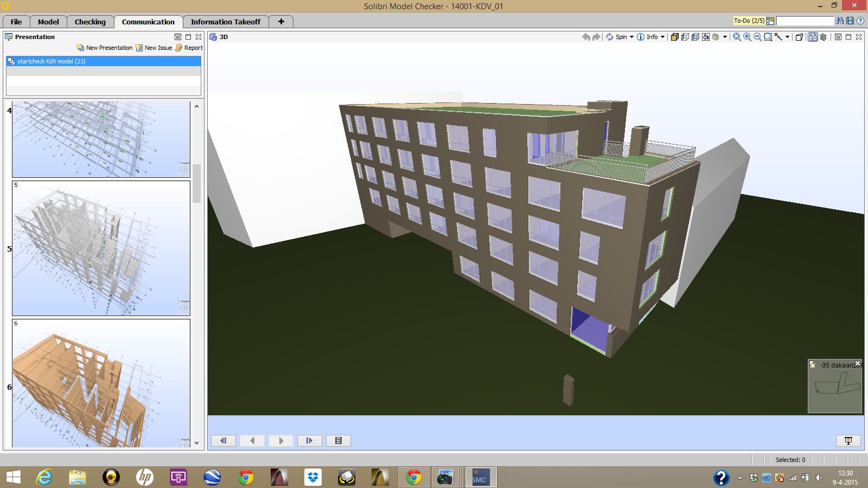Click the zoom in magnifier
The image size is (868, 488).
(747, 37)
